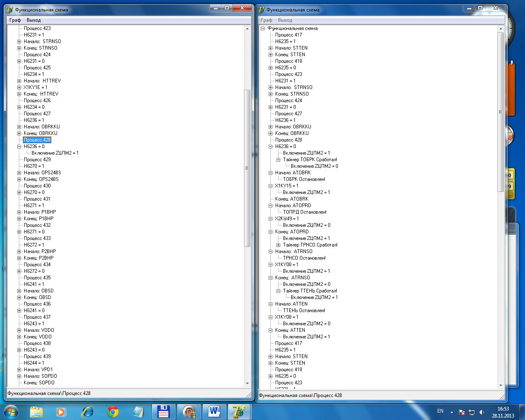The height and width of the screenshot is (420, 525).
Task: Open the network icon in system tray
Action: click(472, 412)
